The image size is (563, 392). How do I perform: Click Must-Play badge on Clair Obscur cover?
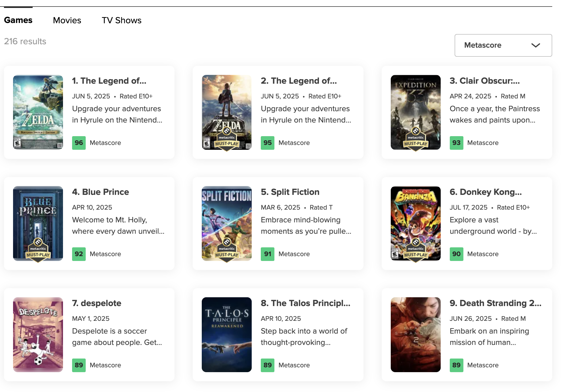415,139
